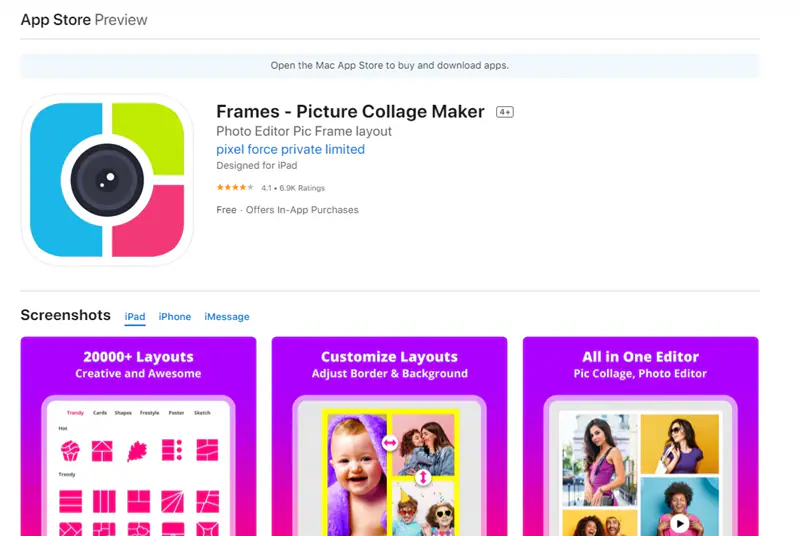
Task: Select the three horizontal rows layout
Action: point(70,501)
